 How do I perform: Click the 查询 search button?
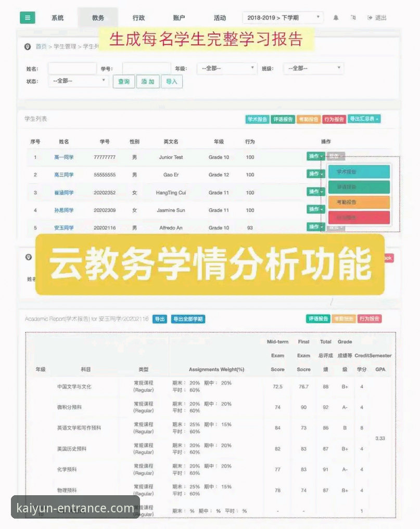click(123, 82)
